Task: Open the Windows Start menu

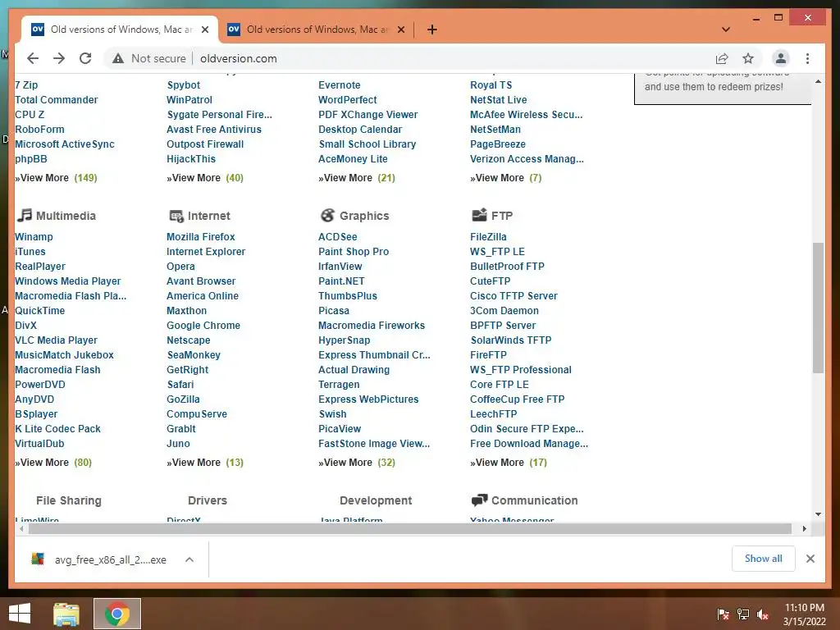Action: tap(20, 614)
